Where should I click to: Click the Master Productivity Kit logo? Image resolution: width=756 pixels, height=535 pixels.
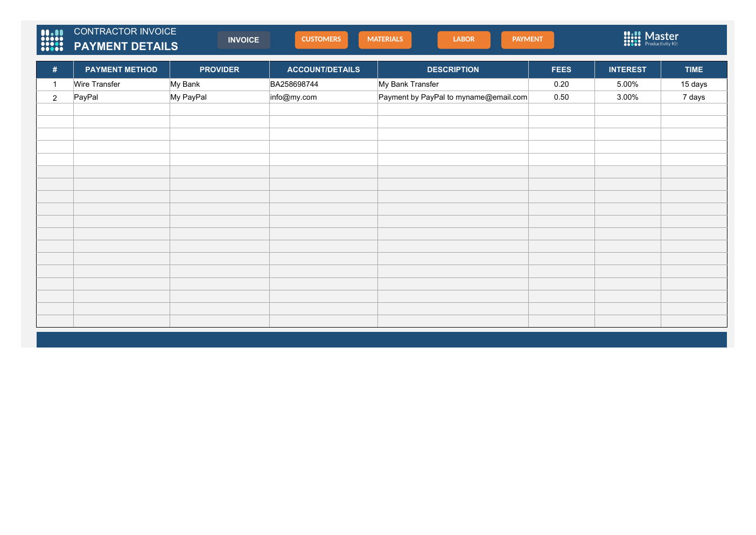651,39
